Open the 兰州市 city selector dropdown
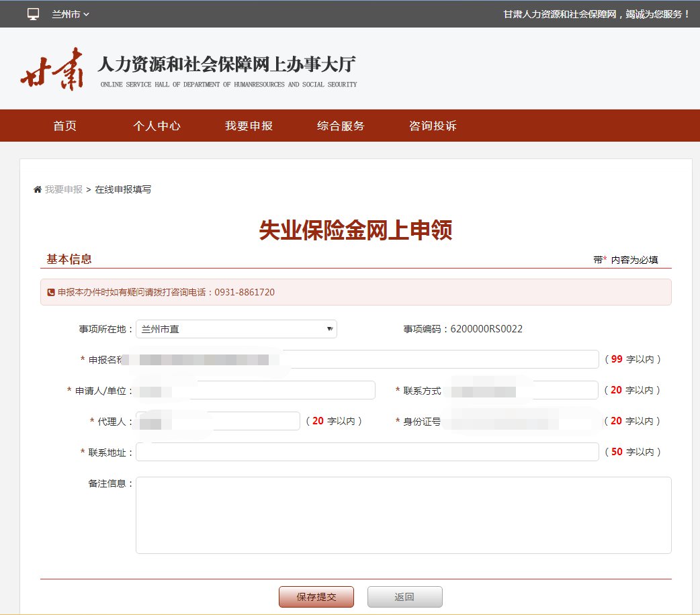 tap(71, 14)
